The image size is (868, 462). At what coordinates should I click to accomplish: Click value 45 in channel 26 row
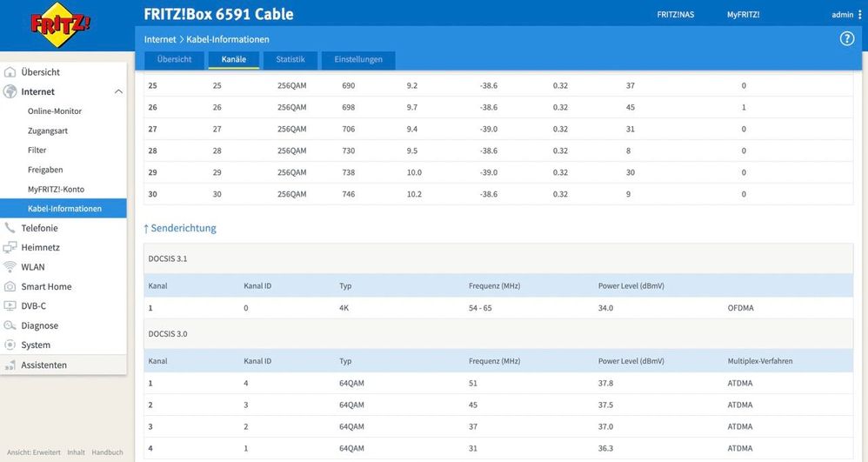(x=631, y=108)
